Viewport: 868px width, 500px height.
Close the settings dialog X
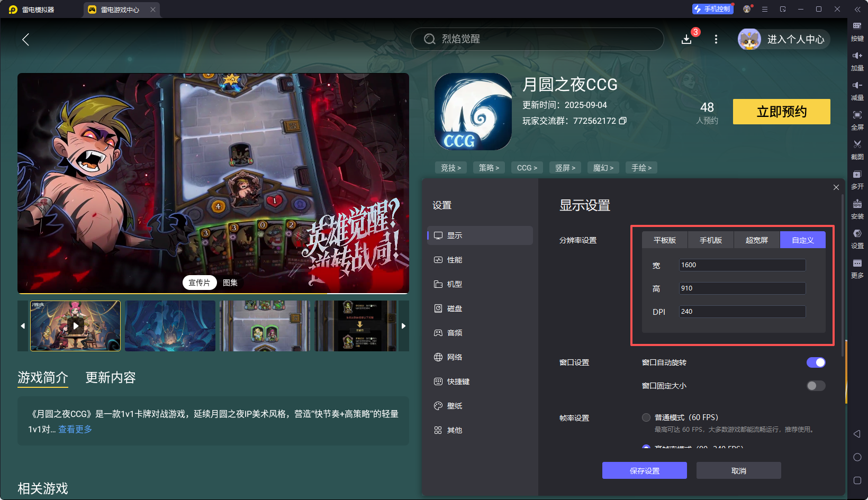[836, 187]
